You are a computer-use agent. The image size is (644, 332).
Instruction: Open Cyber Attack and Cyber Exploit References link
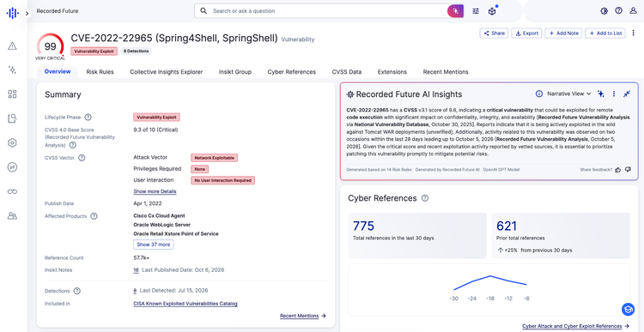(575, 326)
